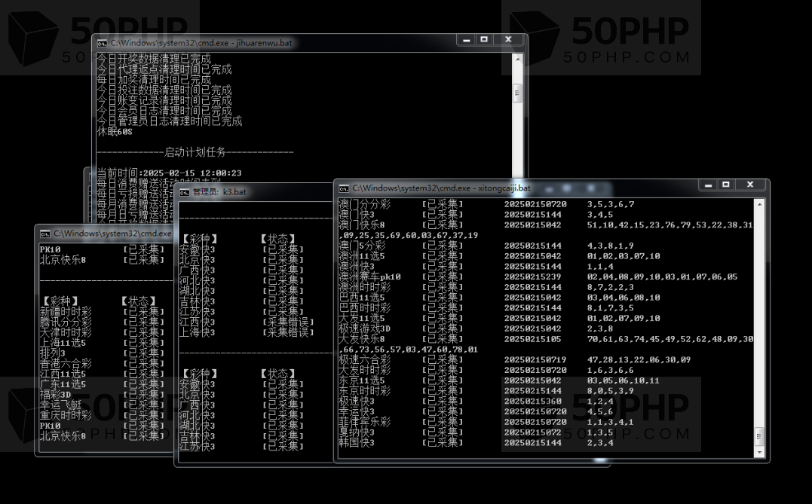Click the cmd icon in jihuarenwu.bat title bar

(x=101, y=43)
